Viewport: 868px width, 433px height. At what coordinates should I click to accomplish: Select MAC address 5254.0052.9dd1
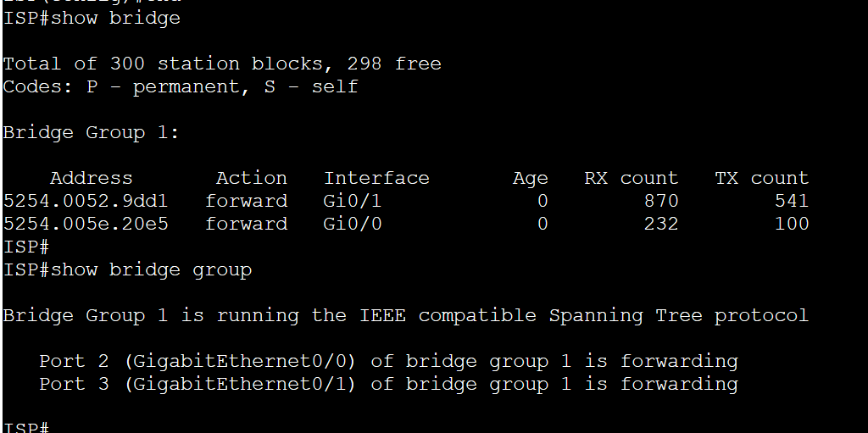click(x=86, y=201)
